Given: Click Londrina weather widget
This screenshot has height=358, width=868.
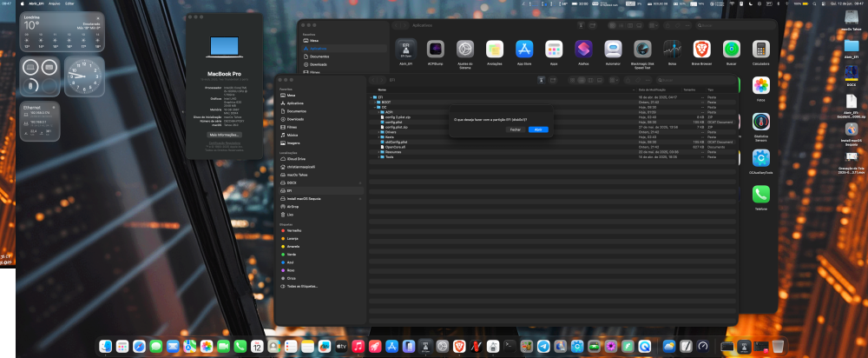Looking at the screenshot, I should [x=62, y=32].
